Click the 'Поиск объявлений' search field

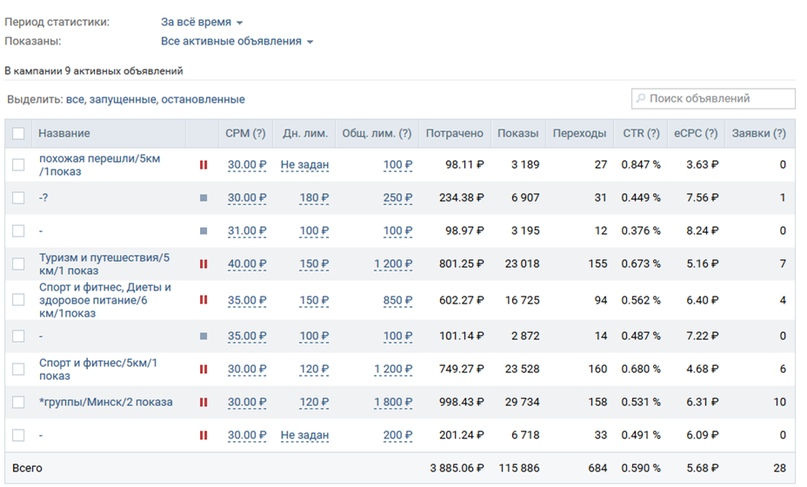[712, 99]
